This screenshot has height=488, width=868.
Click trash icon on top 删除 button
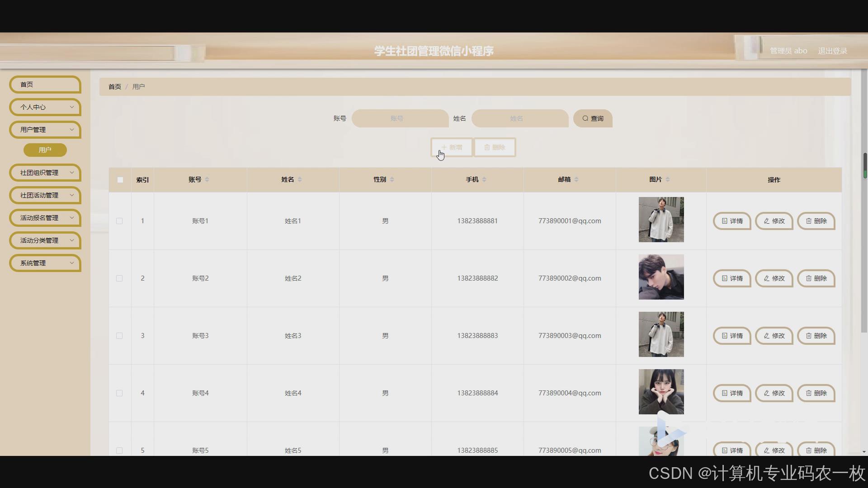[487, 147]
